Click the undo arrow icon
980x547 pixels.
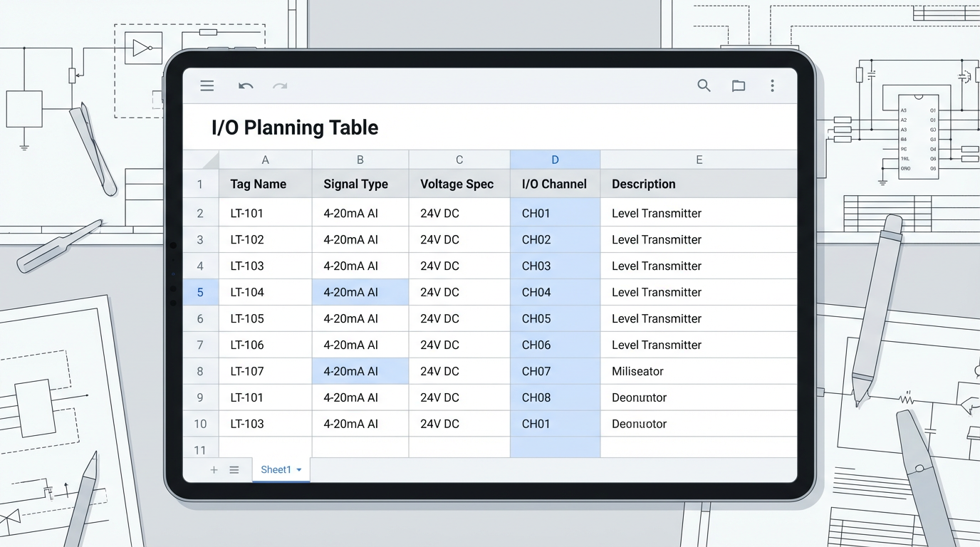246,86
